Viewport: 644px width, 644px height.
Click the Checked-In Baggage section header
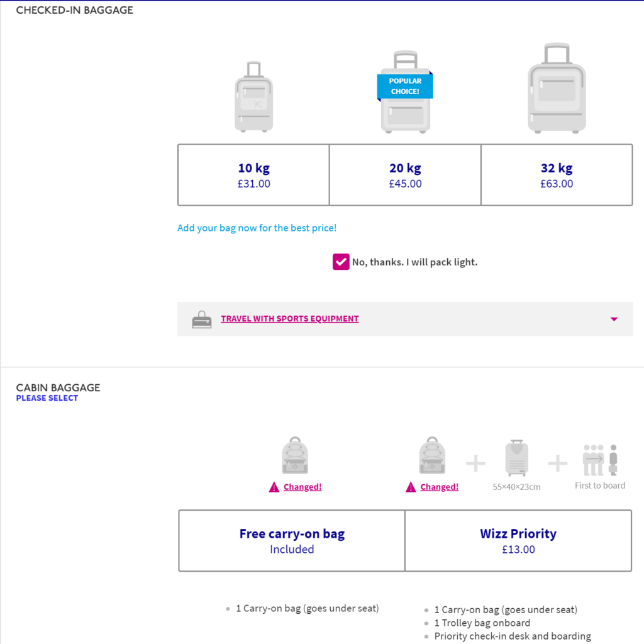(x=74, y=10)
